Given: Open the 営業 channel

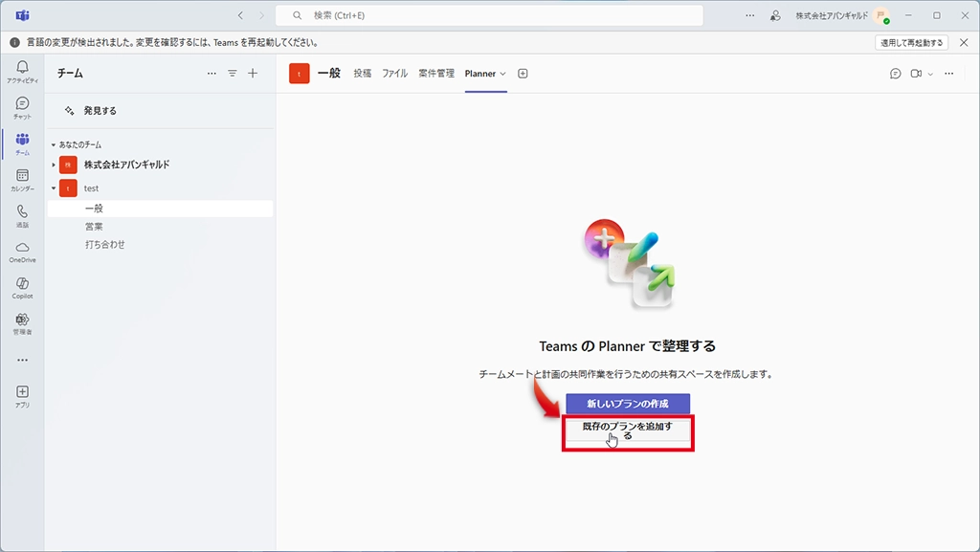Looking at the screenshot, I should (95, 227).
